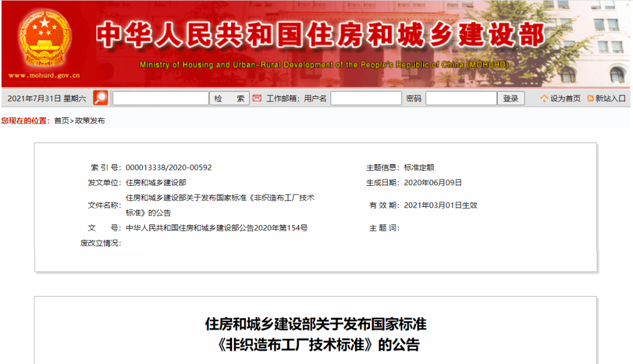Screen dimensions: 633x364
Task: Click the 您现在的位置 label
Action: point(25,121)
